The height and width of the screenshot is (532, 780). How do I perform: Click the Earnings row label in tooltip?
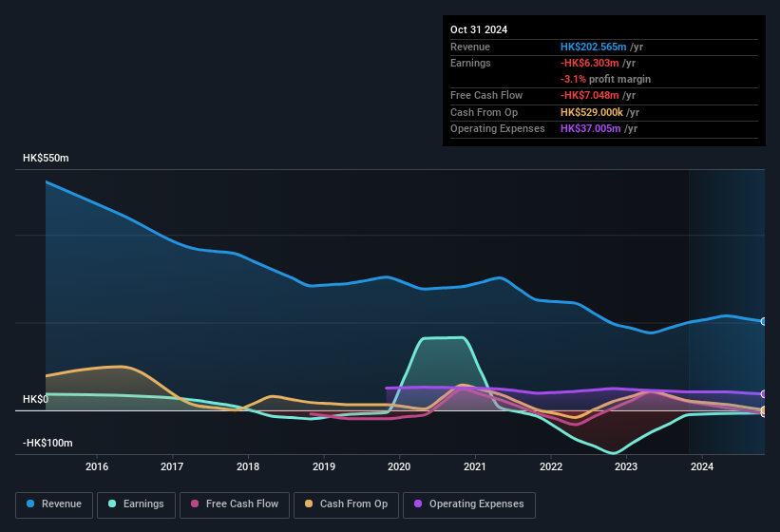click(x=470, y=63)
